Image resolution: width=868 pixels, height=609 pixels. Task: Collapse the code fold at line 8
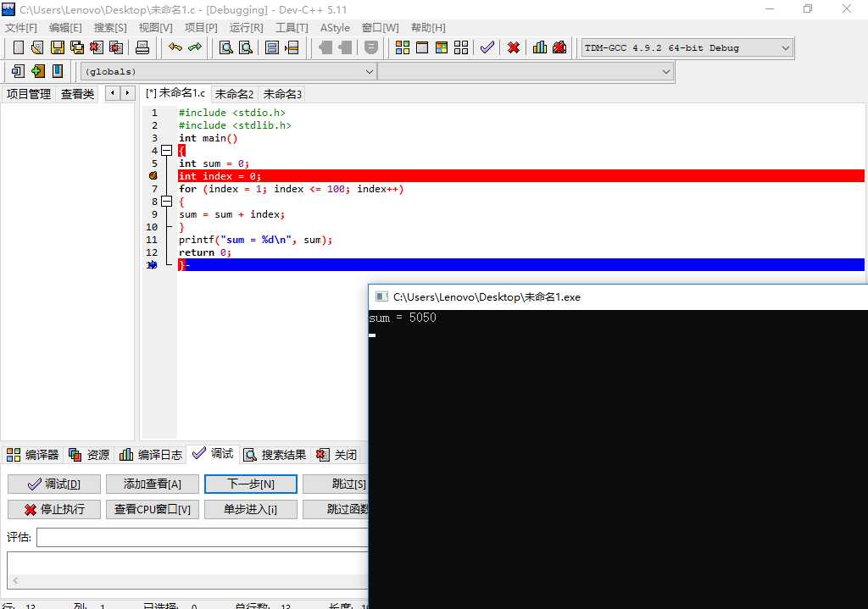(x=167, y=202)
